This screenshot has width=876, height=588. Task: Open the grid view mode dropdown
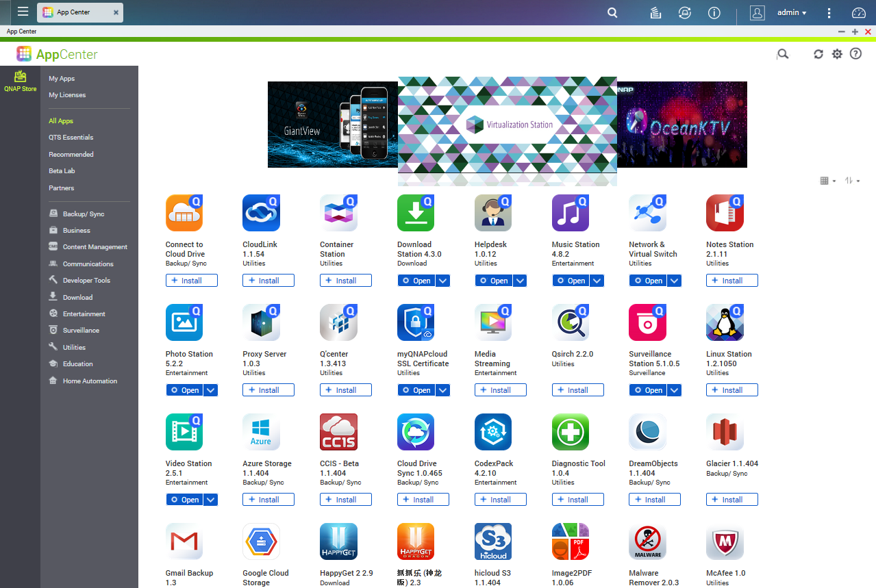[828, 181]
